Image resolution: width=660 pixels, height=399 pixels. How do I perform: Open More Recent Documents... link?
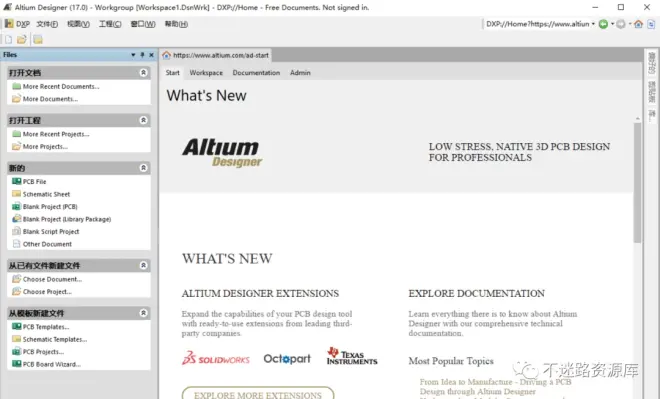point(61,86)
